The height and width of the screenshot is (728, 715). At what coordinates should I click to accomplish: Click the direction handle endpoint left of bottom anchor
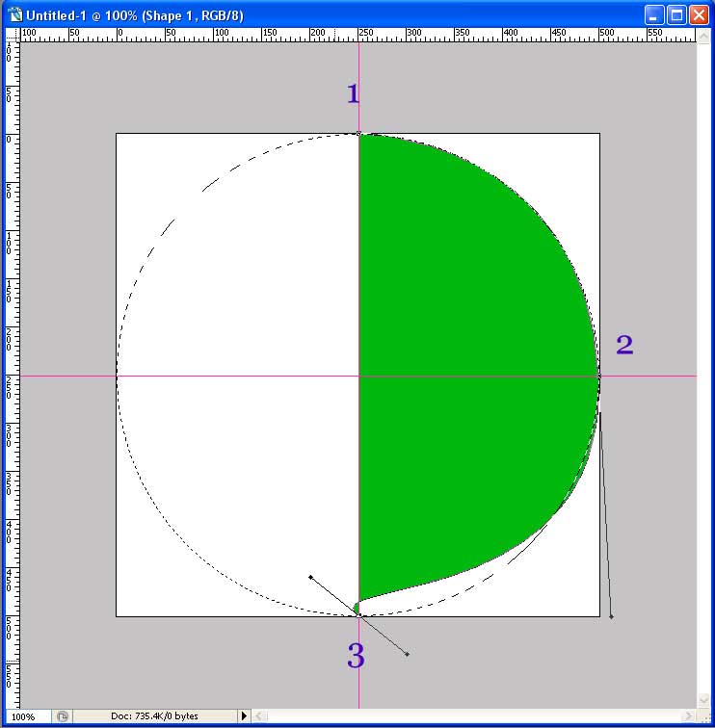click(x=311, y=578)
